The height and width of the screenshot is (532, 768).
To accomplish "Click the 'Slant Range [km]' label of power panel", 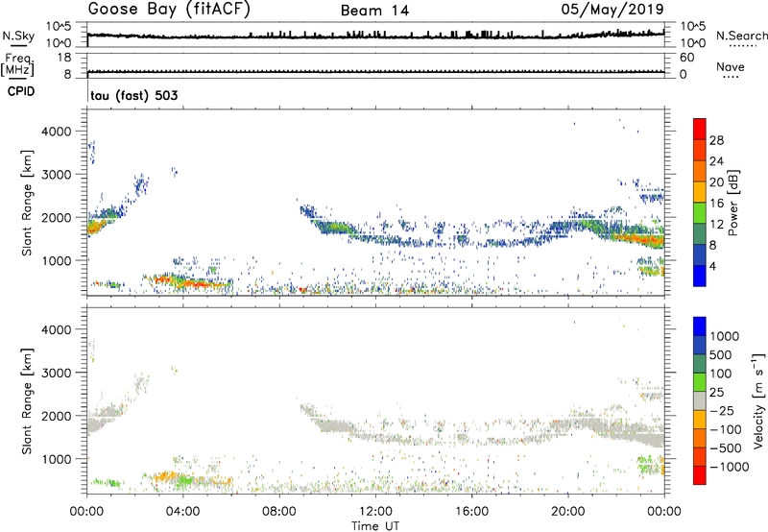I will pos(27,203).
